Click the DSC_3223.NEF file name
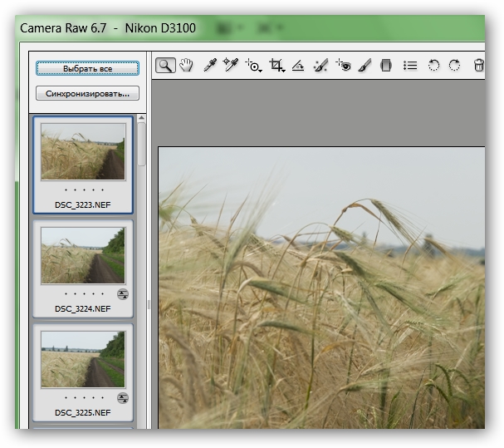Viewport: 504px width, 448px height. pyautogui.click(x=83, y=205)
